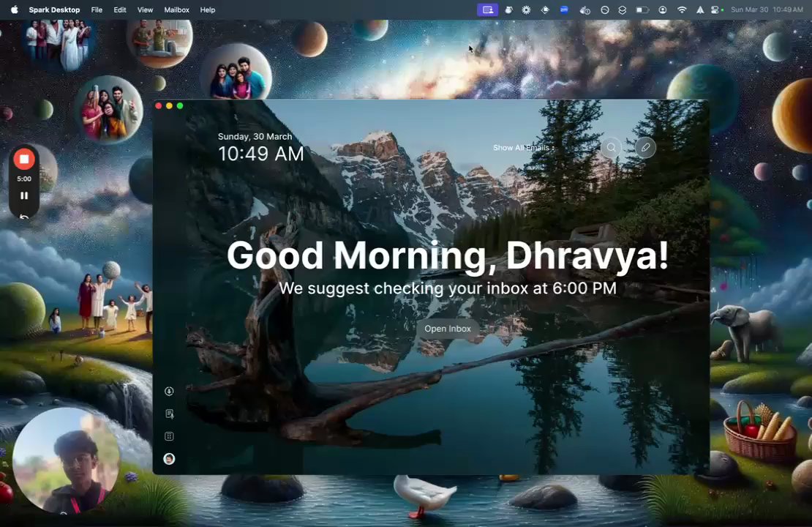
Task: Open the Help menu
Action: click(208, 10)
